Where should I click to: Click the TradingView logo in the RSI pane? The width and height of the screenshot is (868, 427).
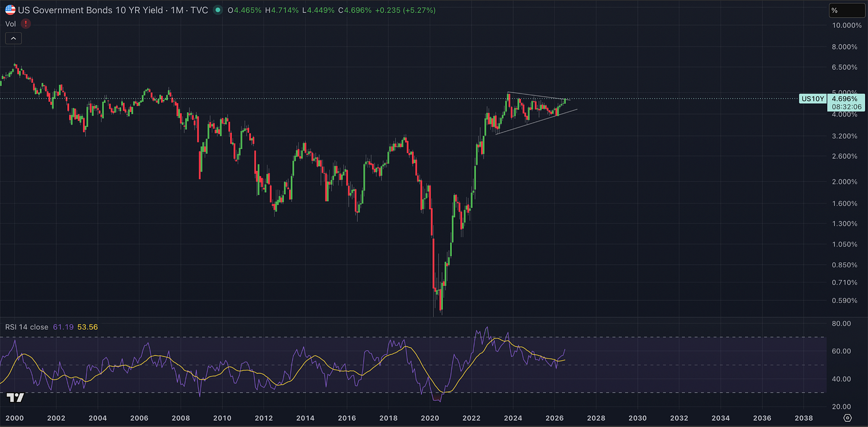pos(15,398)
